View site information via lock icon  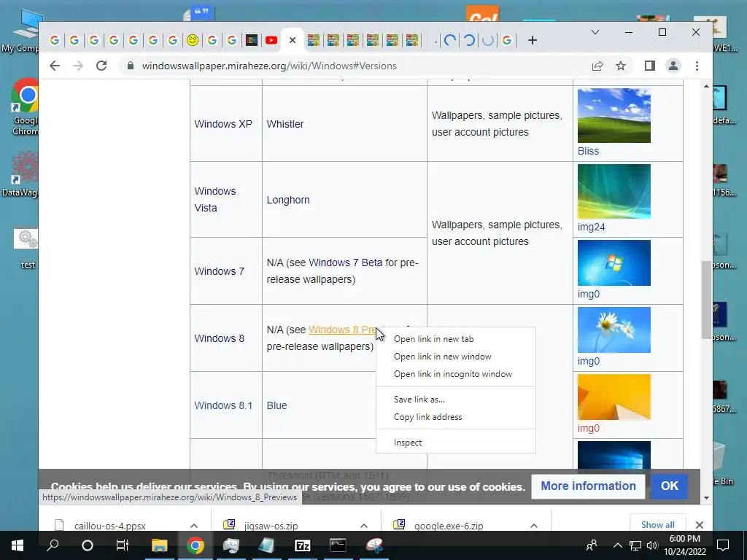point(130,66)
